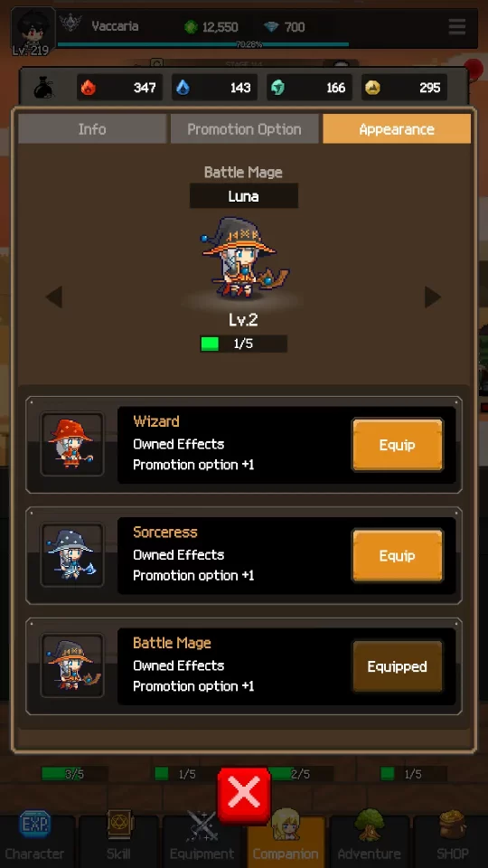The image size is (488, 868).
Task: Select the Sorceress costume thumbnail
Action: 72,555
